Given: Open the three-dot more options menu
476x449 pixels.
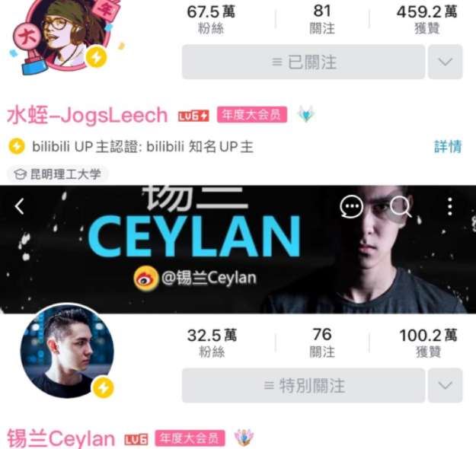Looking at the screenshot, I should [x=450, y=206].
